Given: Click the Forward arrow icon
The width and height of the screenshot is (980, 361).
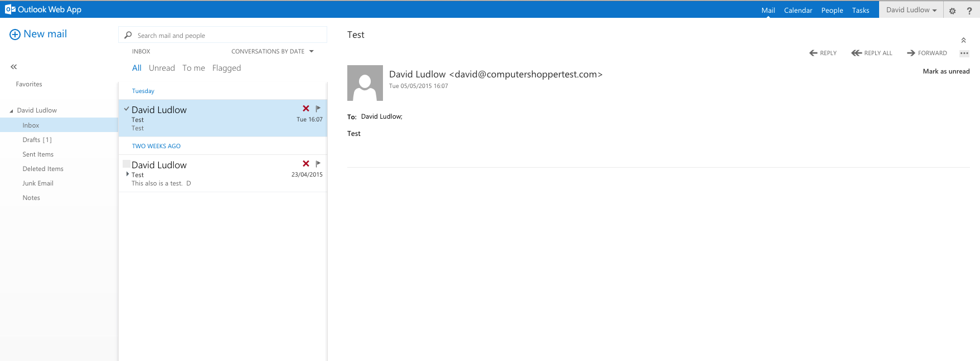Looking at the screenshot, I should click(911, 53).
